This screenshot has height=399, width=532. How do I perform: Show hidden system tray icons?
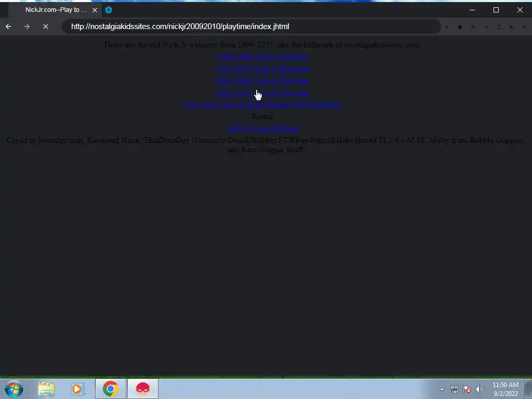(442, 389)
